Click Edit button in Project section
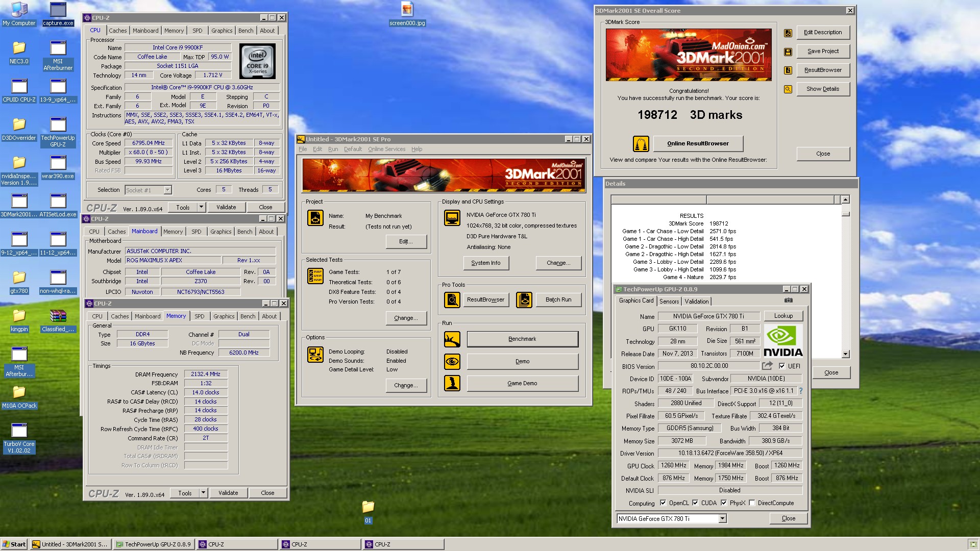The width and height of the screenshot is (980, 551). tap(406, 242)
